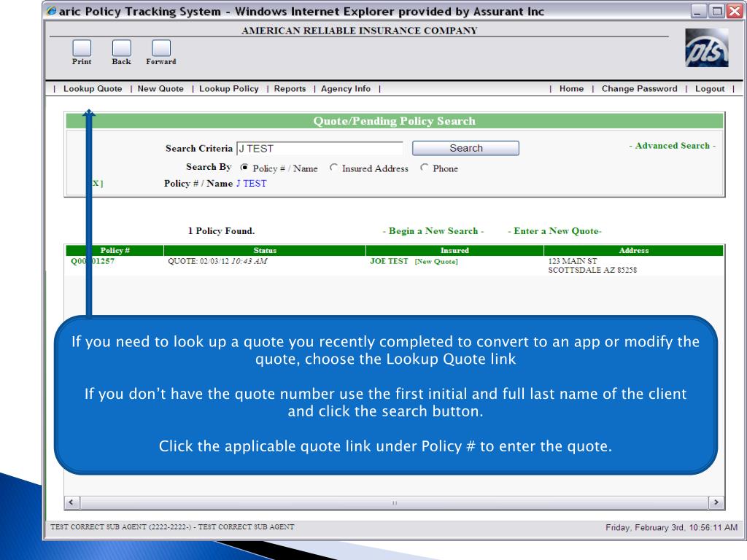The width and height of the screenshot is (747, 560).
Task: Click the Policy # column header
Action: click(115, 251)
